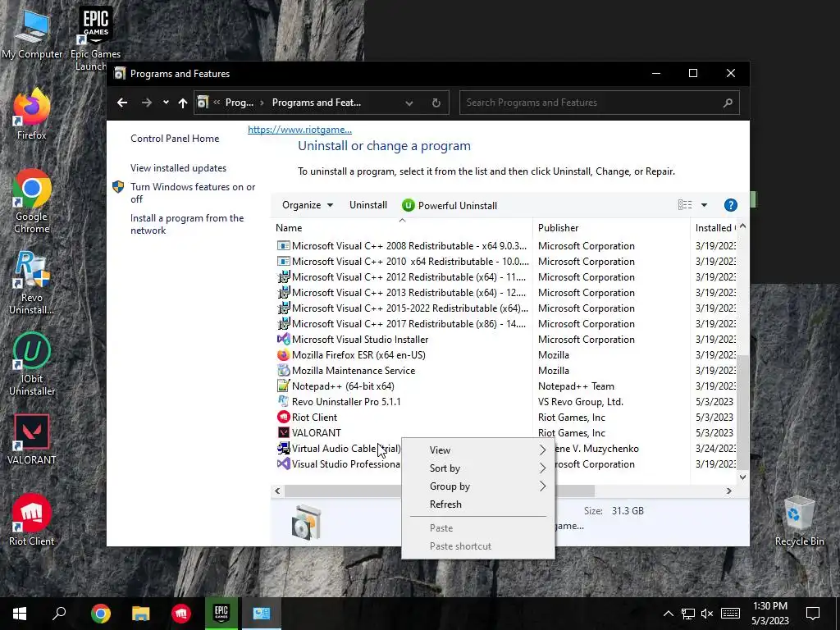Open the help question mark button

point(730,205)
